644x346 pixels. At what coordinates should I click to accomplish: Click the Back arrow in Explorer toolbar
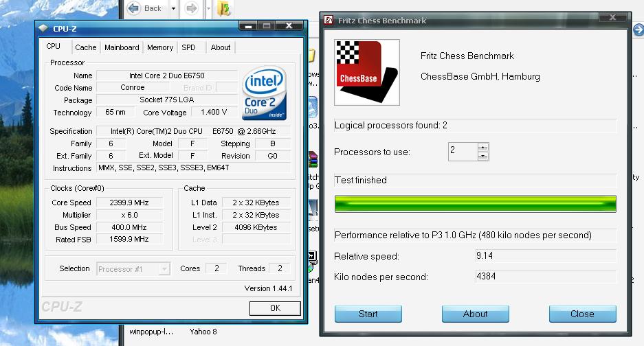click(133, 8)
